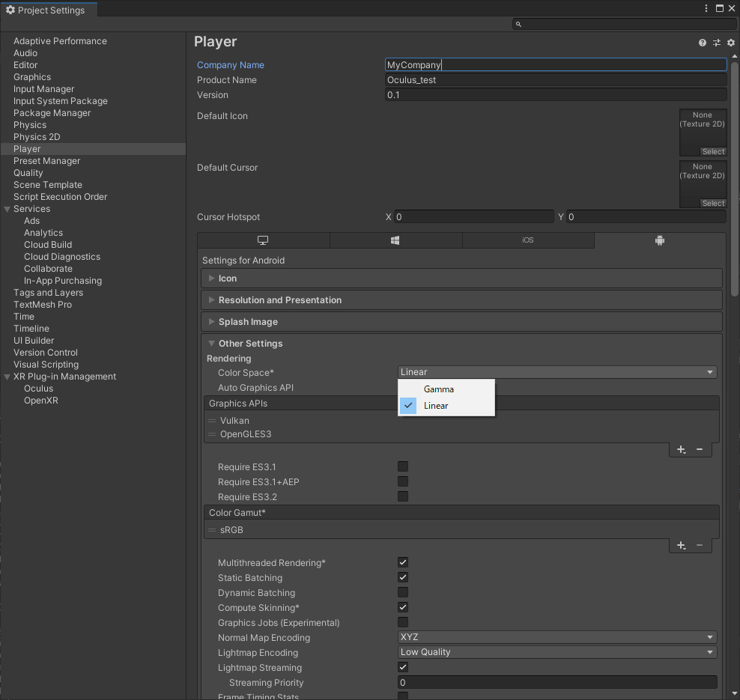Switch to the Android platform tab
740x700 pixels.
point(659,240)
